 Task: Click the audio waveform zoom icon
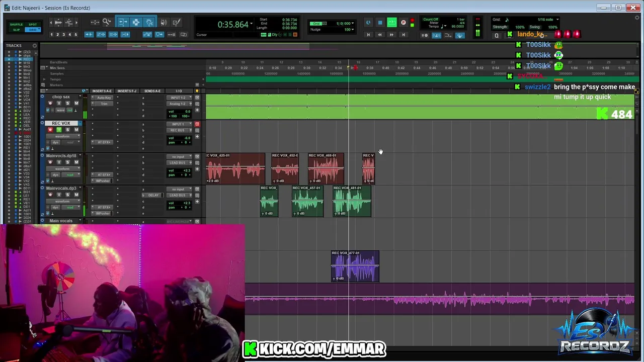58,23
